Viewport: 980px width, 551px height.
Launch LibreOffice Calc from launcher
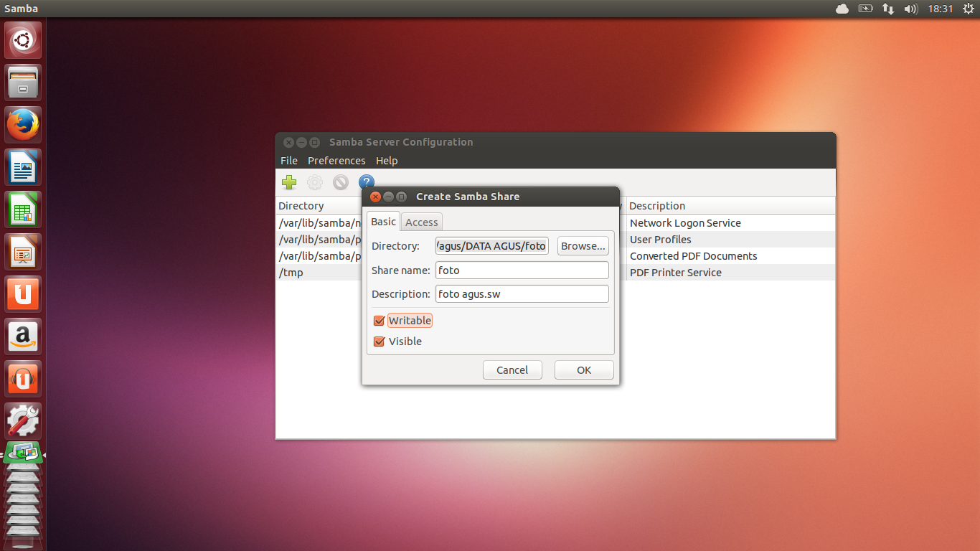click(x=24, y=209)
